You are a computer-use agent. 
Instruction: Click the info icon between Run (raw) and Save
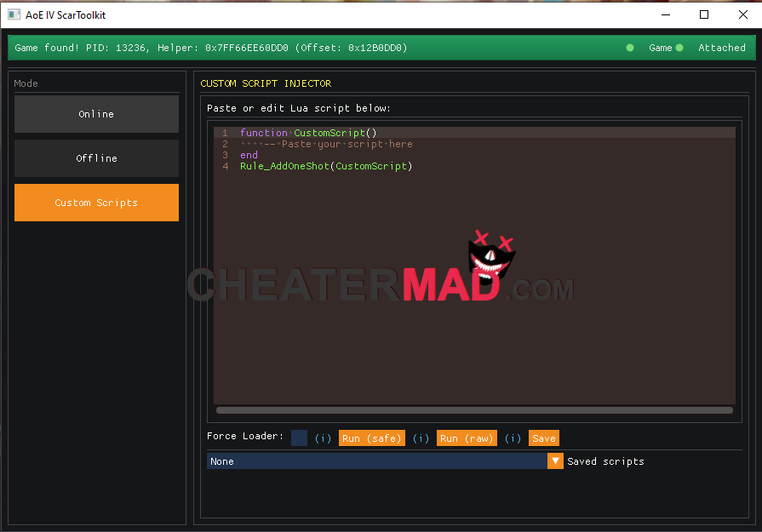[513, 438]
